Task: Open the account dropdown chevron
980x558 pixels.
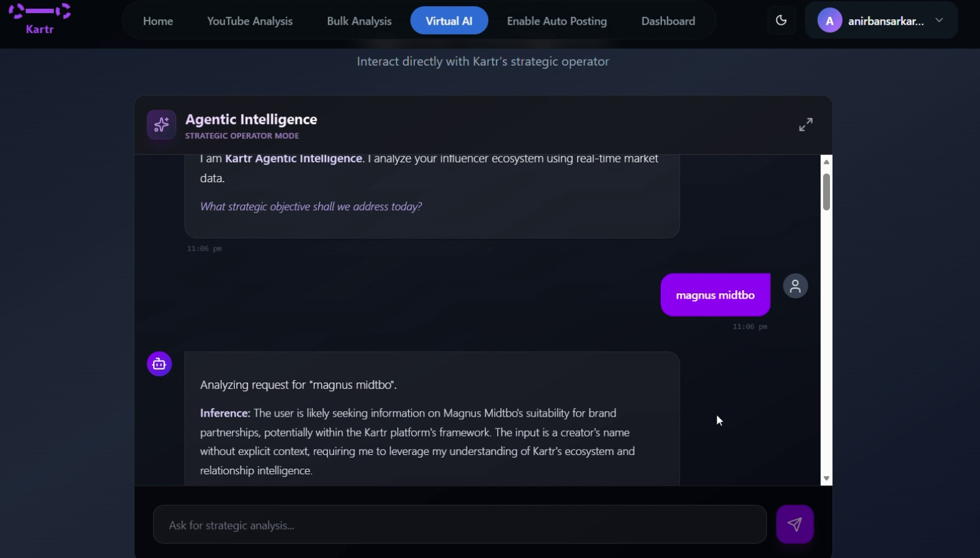Action: (x=939, y=20)
